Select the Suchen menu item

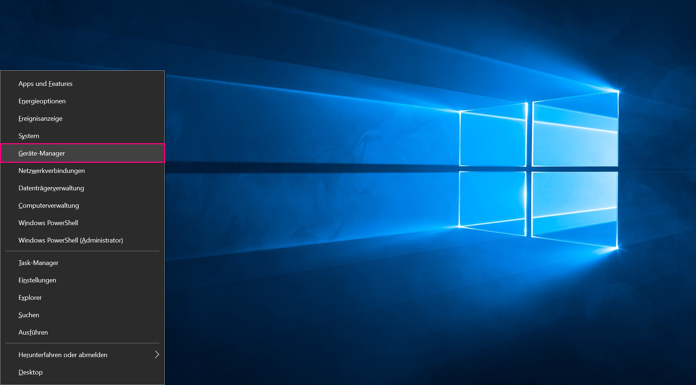click(83, 315)
